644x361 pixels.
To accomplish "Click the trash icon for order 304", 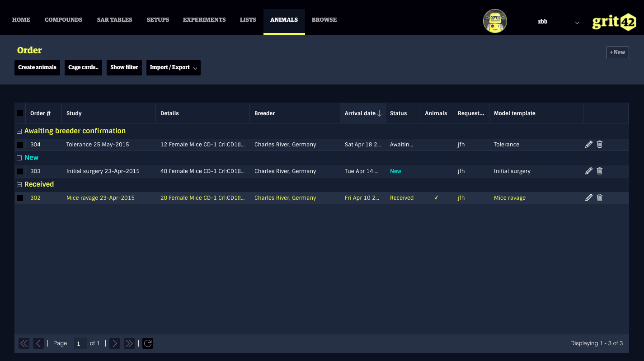I will coord(600,145).
